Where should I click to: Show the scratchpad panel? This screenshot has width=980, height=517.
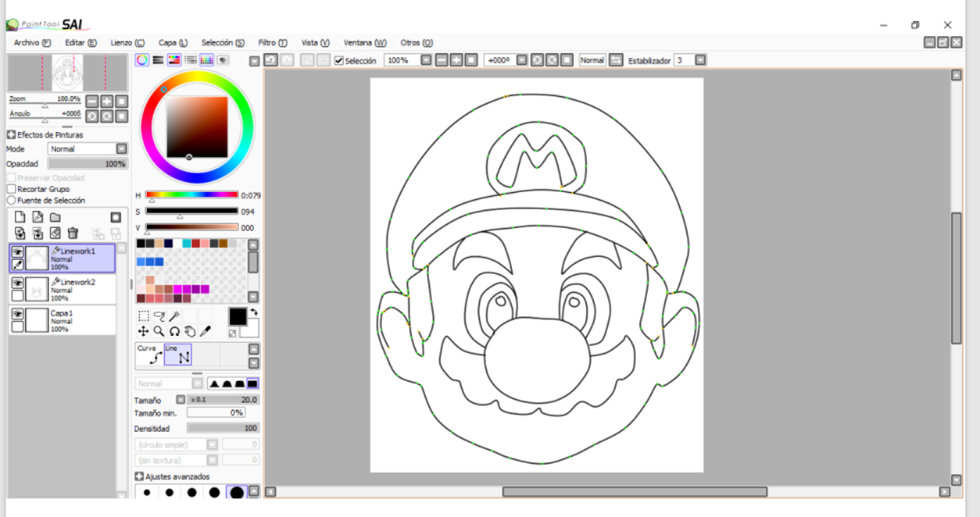point(224,60)
